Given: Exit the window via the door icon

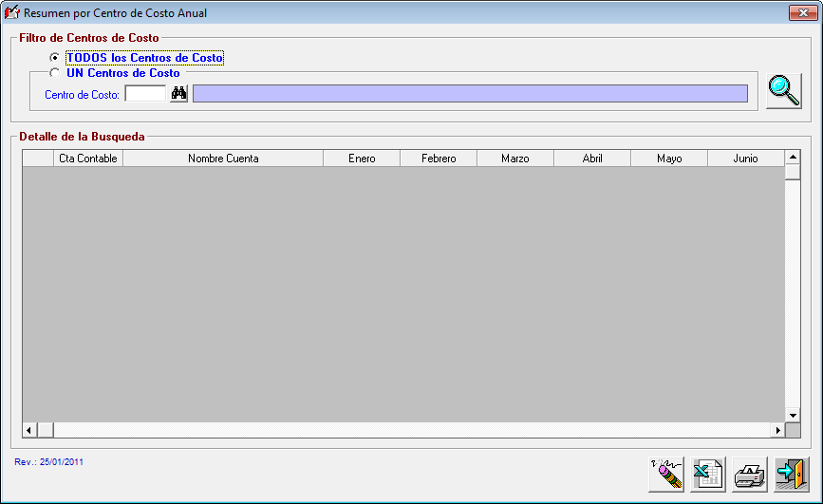Looking at the screenshot, I should click(792, 474).
